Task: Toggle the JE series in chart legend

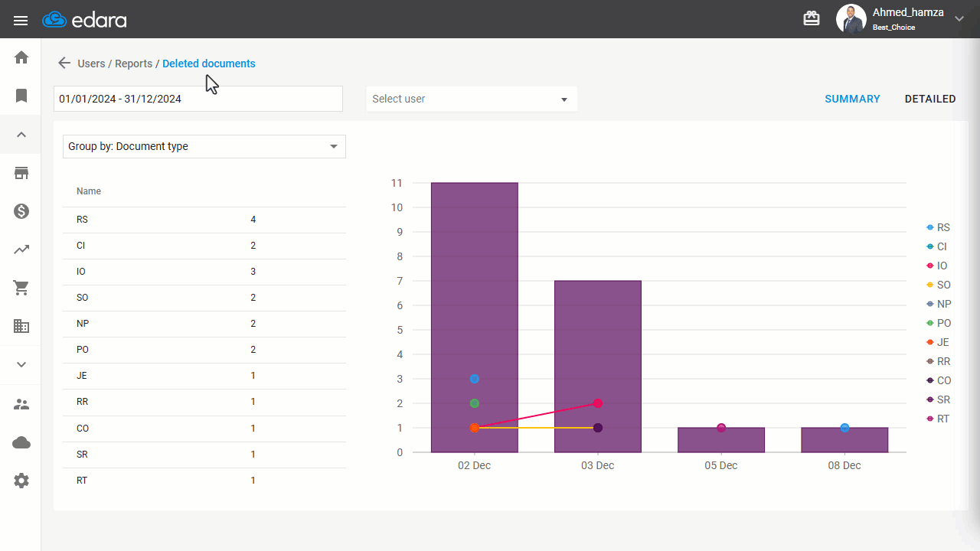Action: point(938,342)
